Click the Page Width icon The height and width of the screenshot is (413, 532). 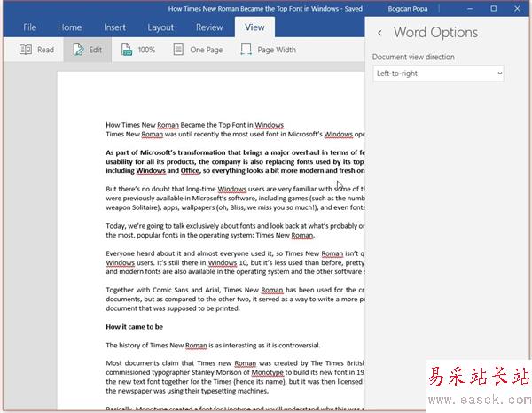pyautogui.click(x=246, y=50)
